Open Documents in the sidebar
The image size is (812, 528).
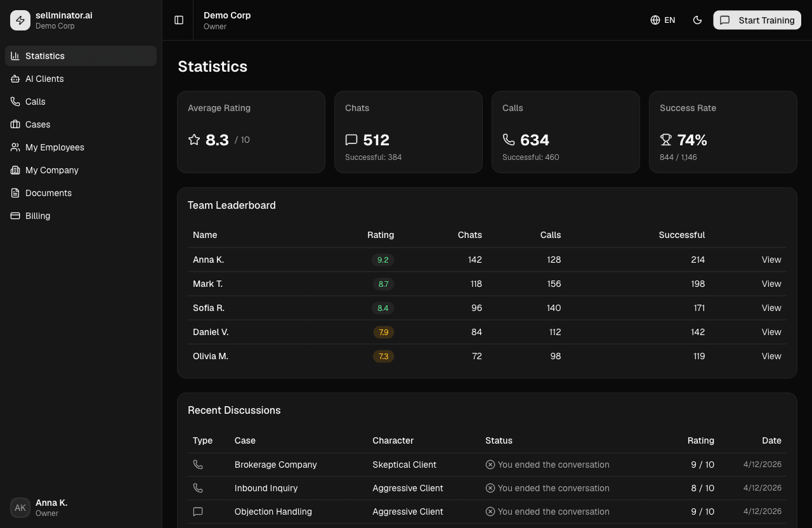point(81,193)
